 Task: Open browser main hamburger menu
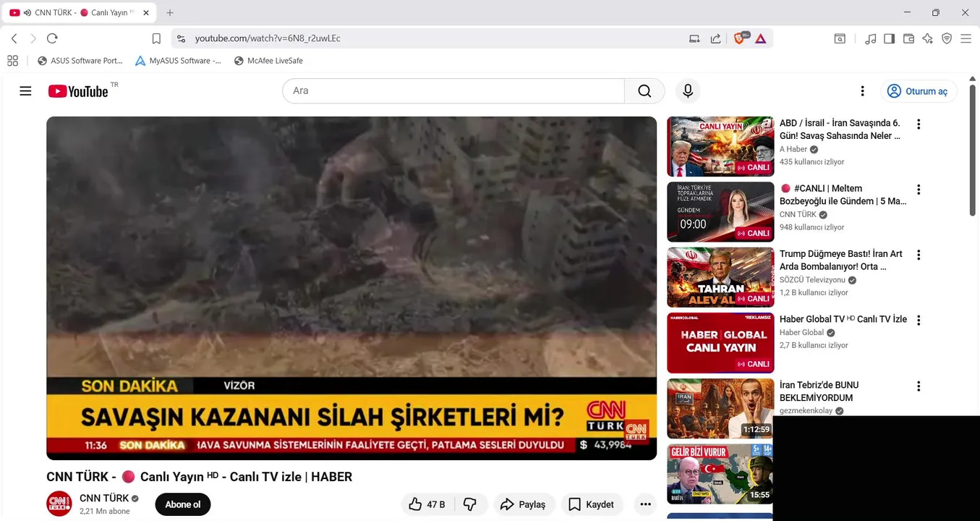[x=966, y=38]
